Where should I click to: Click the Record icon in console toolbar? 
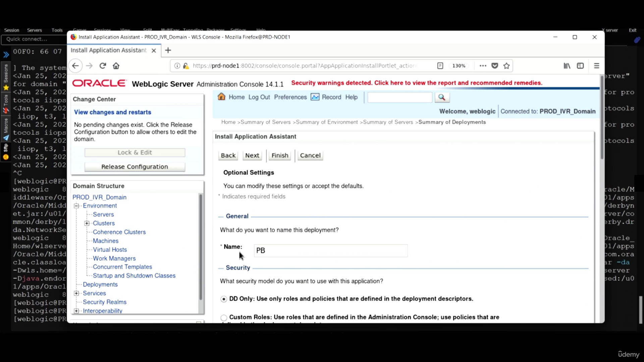[x=315, y=97]
